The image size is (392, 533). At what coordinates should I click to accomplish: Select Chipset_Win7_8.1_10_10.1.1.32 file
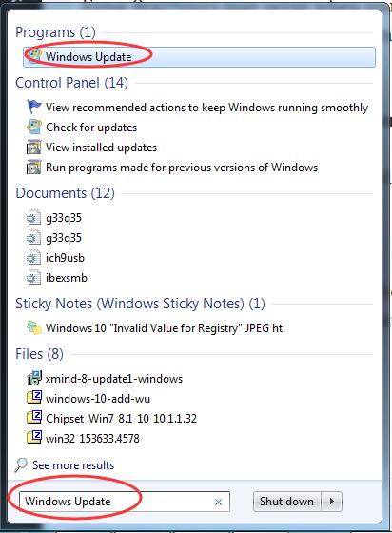[x=121, y=418]
